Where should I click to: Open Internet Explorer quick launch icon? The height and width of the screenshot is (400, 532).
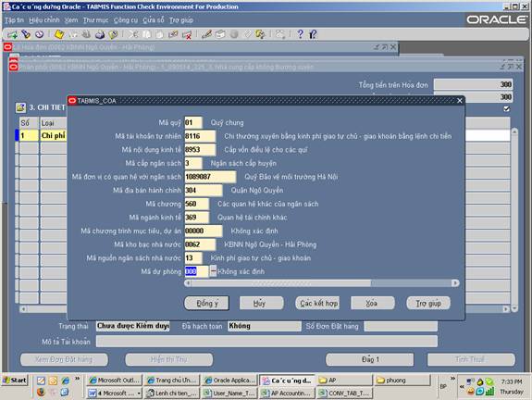(65, 381)
